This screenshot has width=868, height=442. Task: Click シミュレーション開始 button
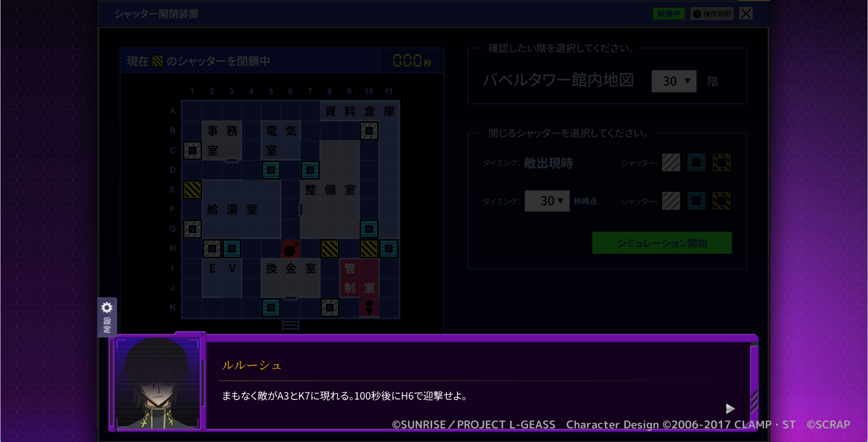tap(662, 243)
